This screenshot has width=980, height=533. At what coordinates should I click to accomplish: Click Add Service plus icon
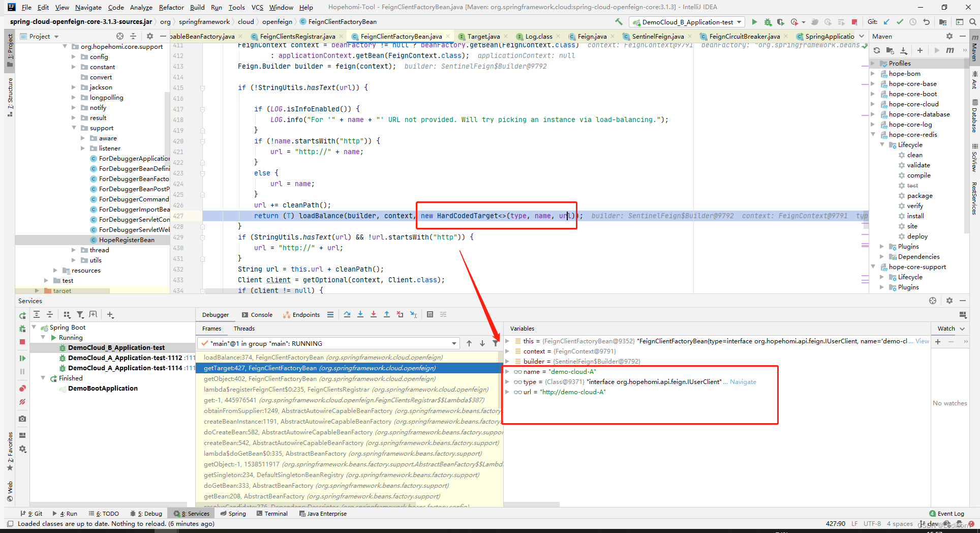pyautogui.click(x=110, y=315)
